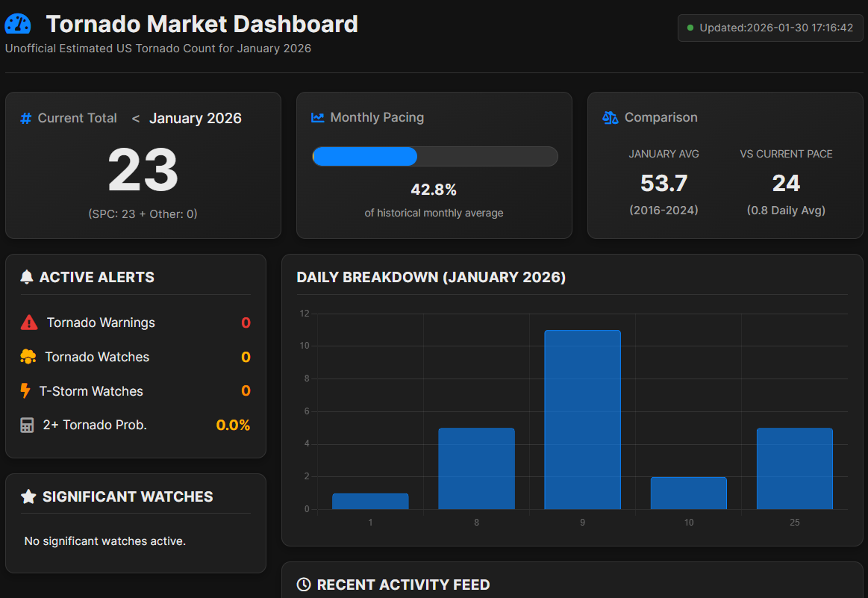Image resolution: width=868 pixels, height=598 pixels.
Task: Toggle the Tornado Warnings zero counter
Action: (x=246, y=323)
